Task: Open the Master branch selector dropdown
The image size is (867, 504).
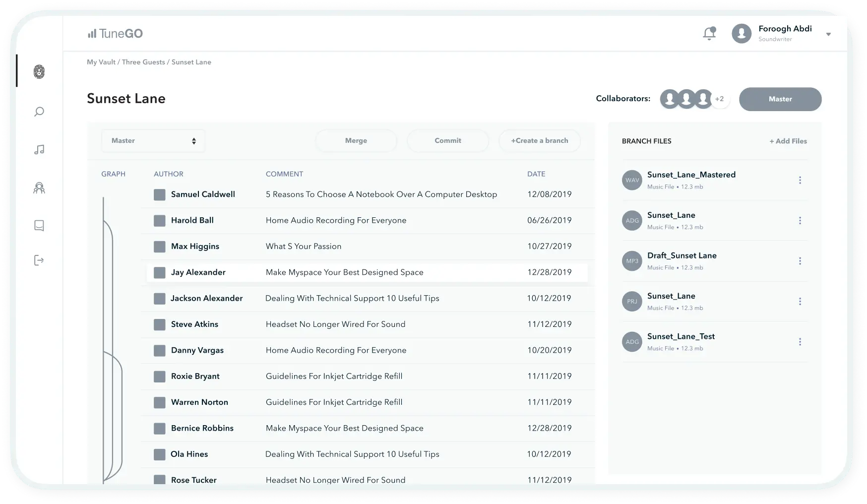Action: click(x=153, y=140)
